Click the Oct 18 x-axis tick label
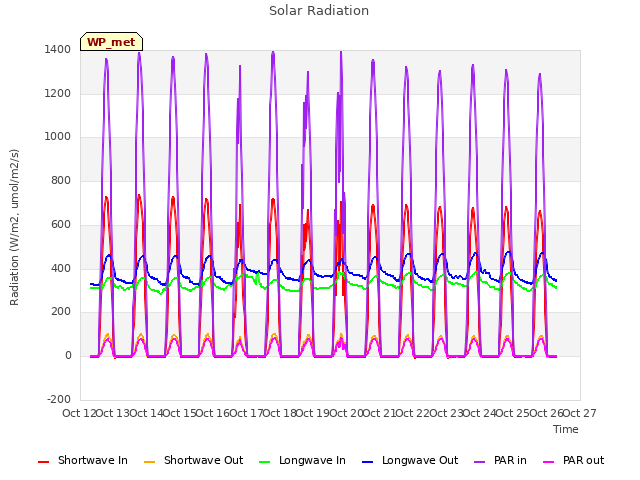The image size is (640, 480). pyautogui.click(x=280, y=413)
